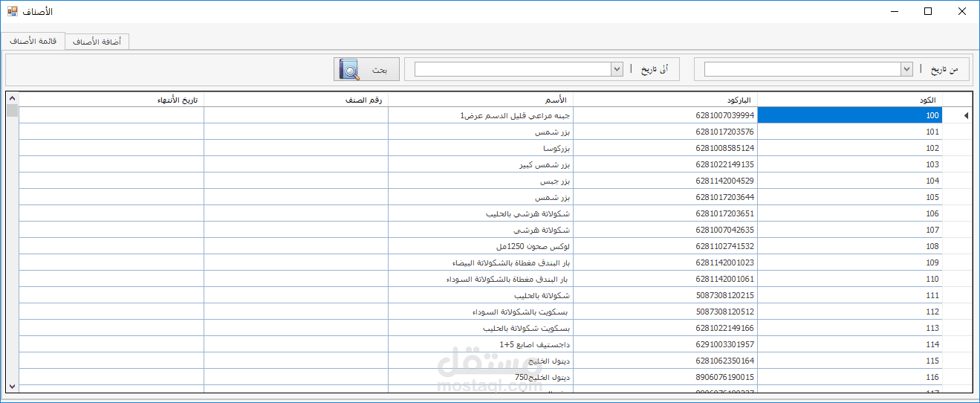This screenshot has width=980, height=403.
Task: Select code cell 103
Action: click(x=850, y=164)
